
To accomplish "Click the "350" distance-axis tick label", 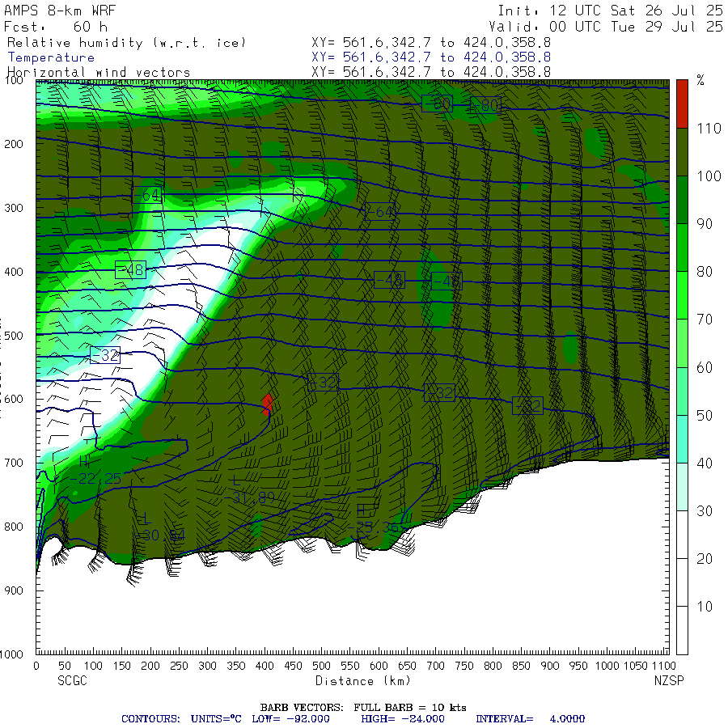I will [x=236, y=667].
